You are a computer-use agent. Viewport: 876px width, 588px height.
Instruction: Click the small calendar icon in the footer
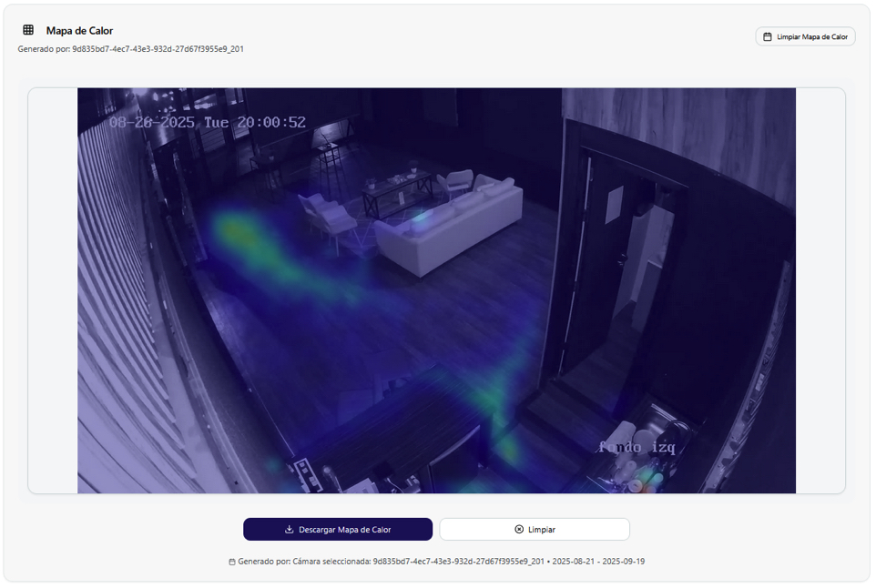click(x=232, y=563)
